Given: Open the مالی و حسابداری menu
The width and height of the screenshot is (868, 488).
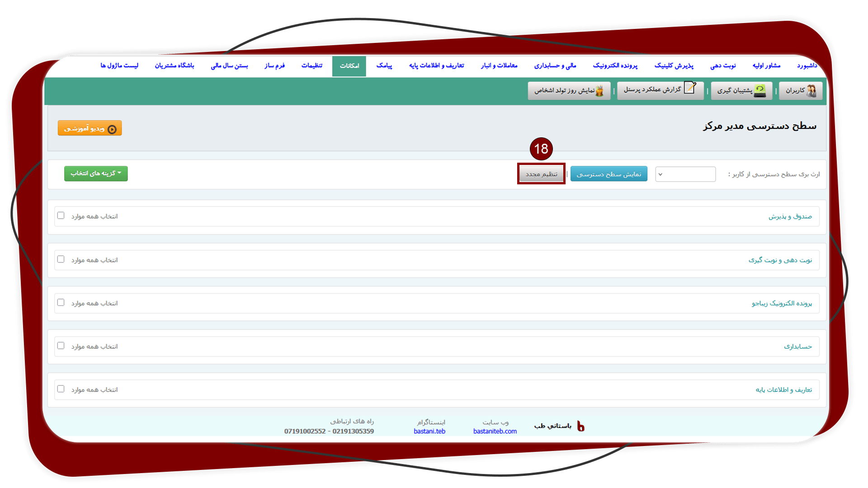Looking at the screenshot, I should 555,66.
